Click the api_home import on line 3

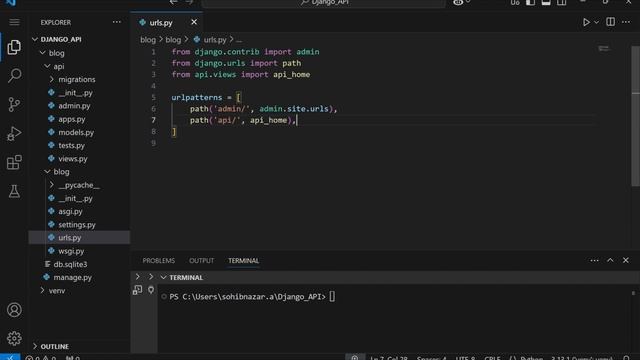click(291, 74)
